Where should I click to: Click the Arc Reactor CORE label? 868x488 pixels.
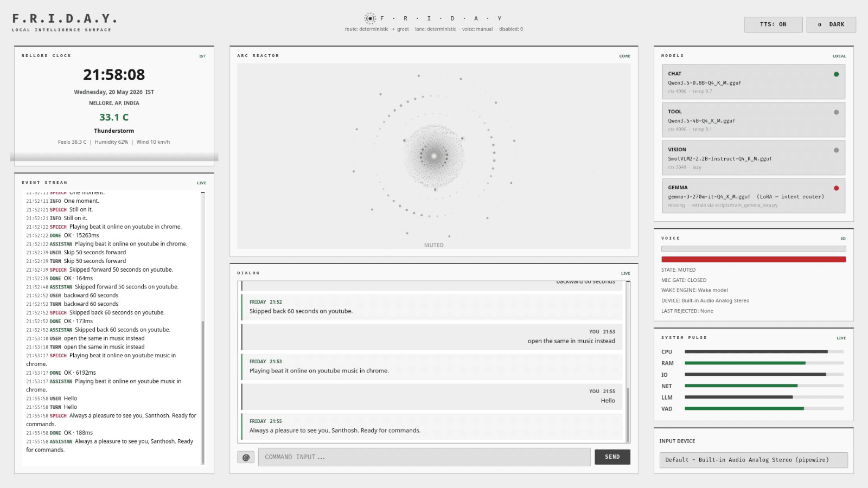625,56
